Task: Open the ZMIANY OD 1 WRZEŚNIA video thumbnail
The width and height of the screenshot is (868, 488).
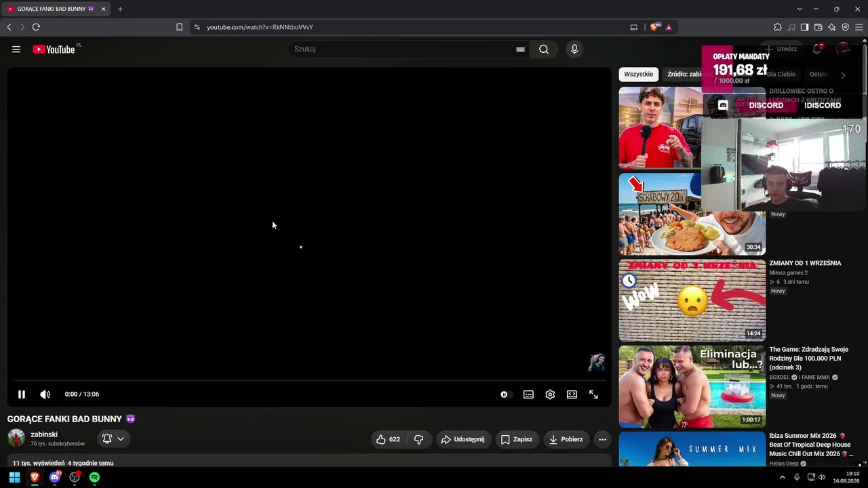Action: click(692, 300)
